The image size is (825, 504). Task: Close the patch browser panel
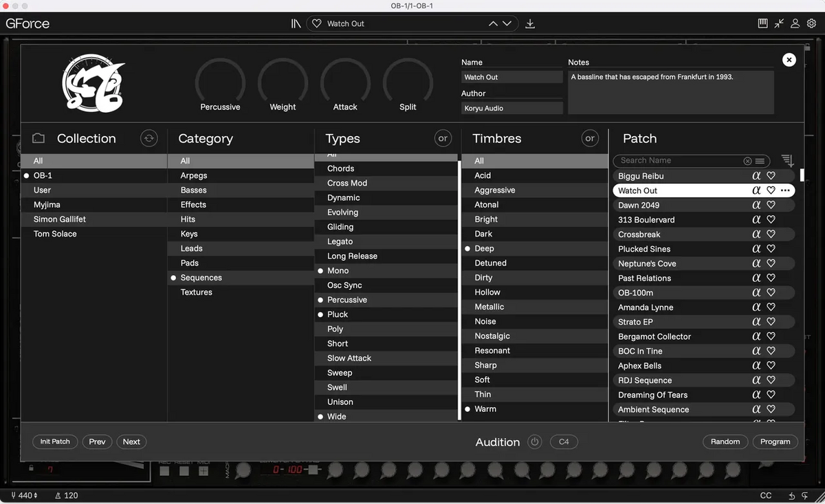click(789, 60)
